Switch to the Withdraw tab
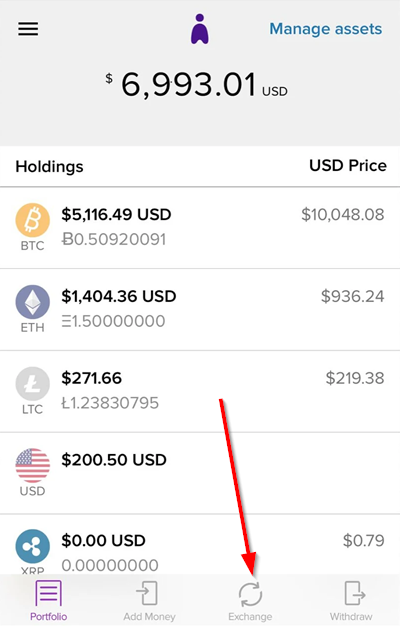Viewport: 400px width, 626px height. 351,601
